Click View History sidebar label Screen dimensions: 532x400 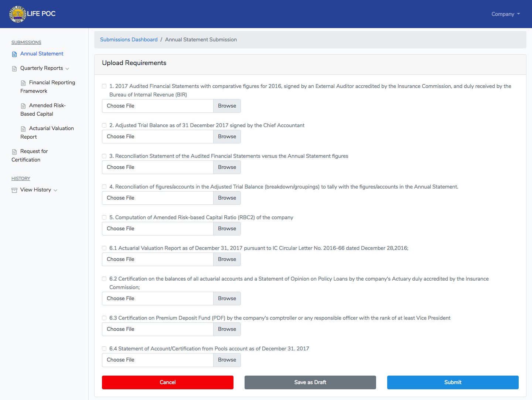click(x=35, y=190)
